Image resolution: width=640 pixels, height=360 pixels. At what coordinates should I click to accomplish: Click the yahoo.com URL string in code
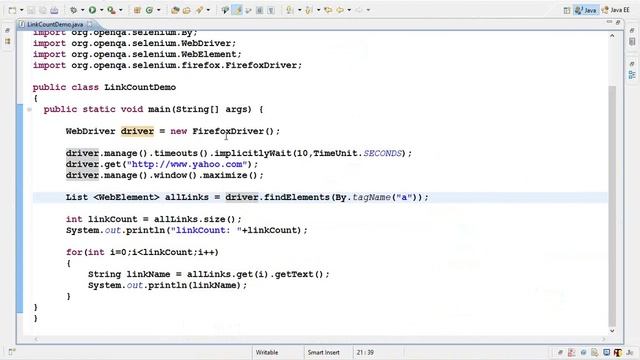pos(187,164)
